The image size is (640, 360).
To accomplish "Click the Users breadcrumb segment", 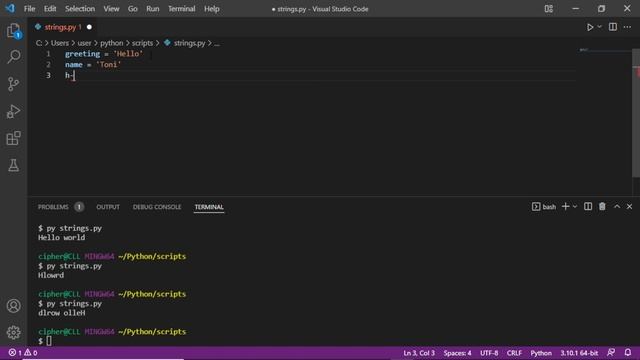I will [60, 43].
